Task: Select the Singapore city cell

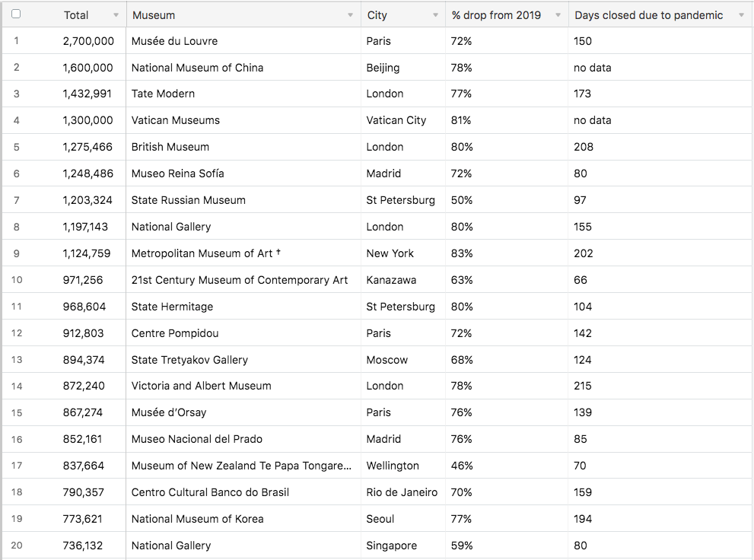Action: coord(391,546)
